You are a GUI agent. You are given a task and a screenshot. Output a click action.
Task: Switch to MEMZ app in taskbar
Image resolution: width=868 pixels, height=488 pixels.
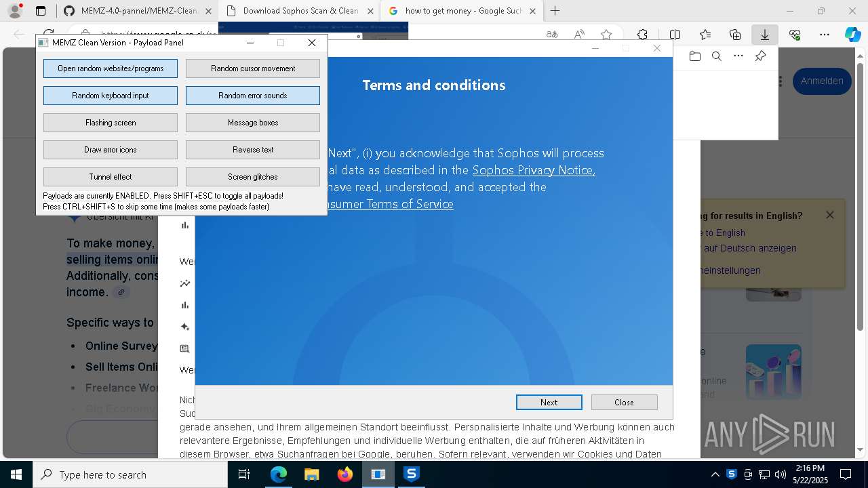(x=378, y=474)
